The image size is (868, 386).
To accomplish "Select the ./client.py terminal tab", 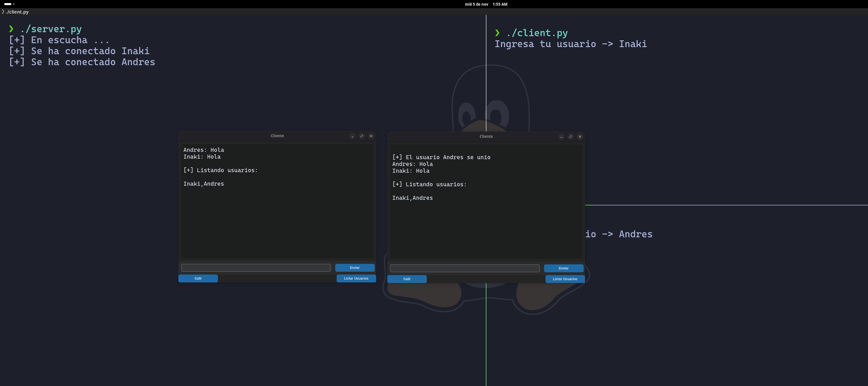I will coord(16,12).
